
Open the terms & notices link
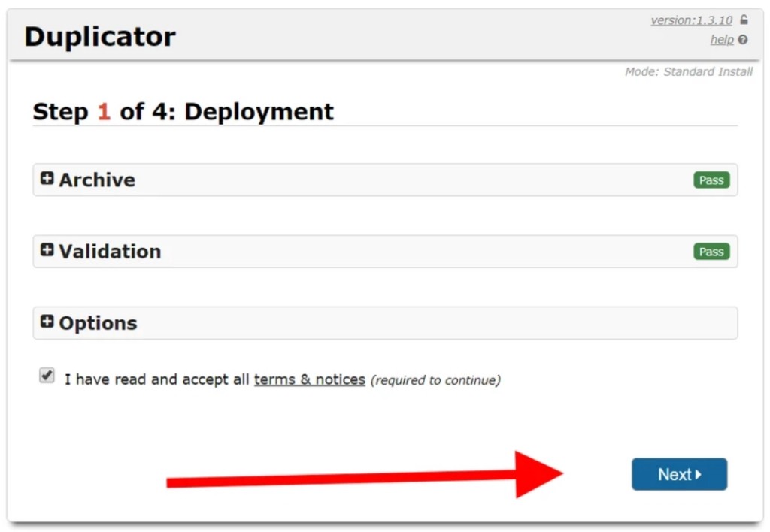click(309, 379)
